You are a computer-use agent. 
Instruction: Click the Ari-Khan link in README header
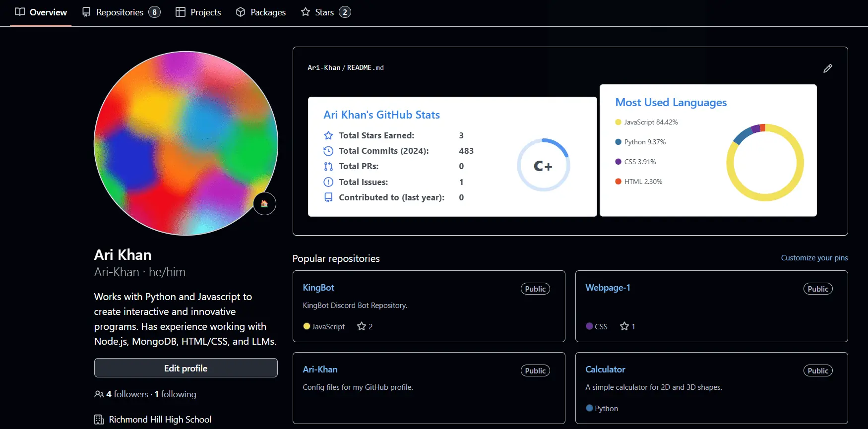pyautogui.click(x=324, y=67)
